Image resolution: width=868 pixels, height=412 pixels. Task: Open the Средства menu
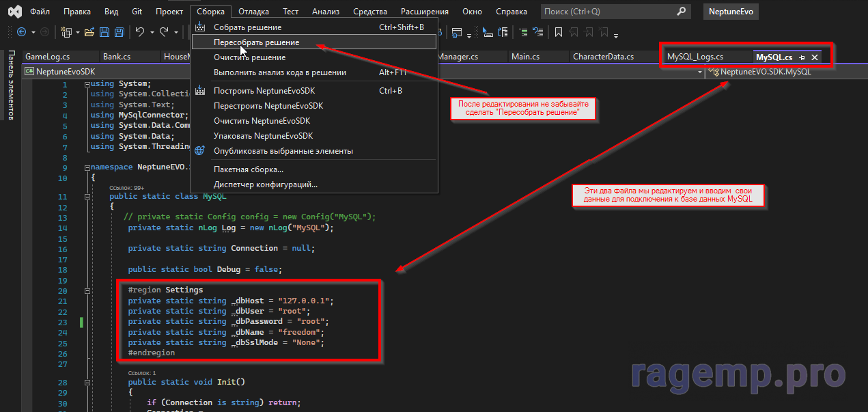(370, 12)
